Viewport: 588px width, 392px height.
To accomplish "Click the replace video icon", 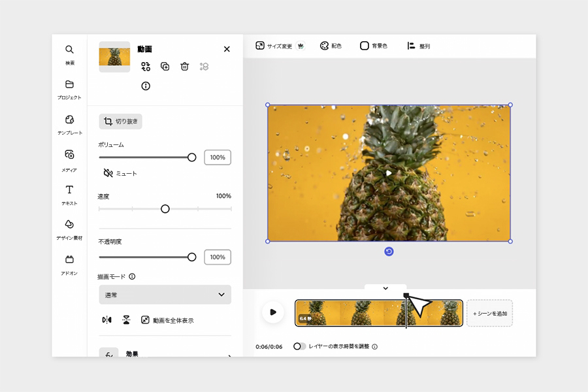I will pyautogui.click(x=146, y=67).
